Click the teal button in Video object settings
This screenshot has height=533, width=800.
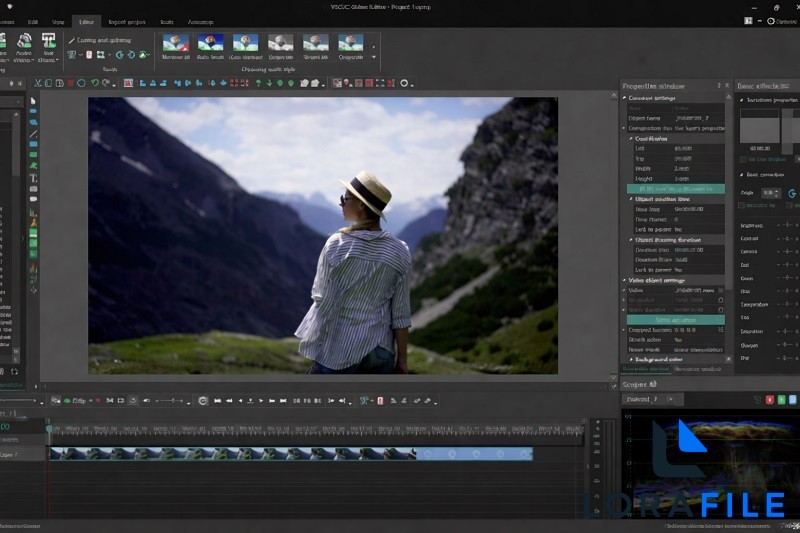[676, 320]
